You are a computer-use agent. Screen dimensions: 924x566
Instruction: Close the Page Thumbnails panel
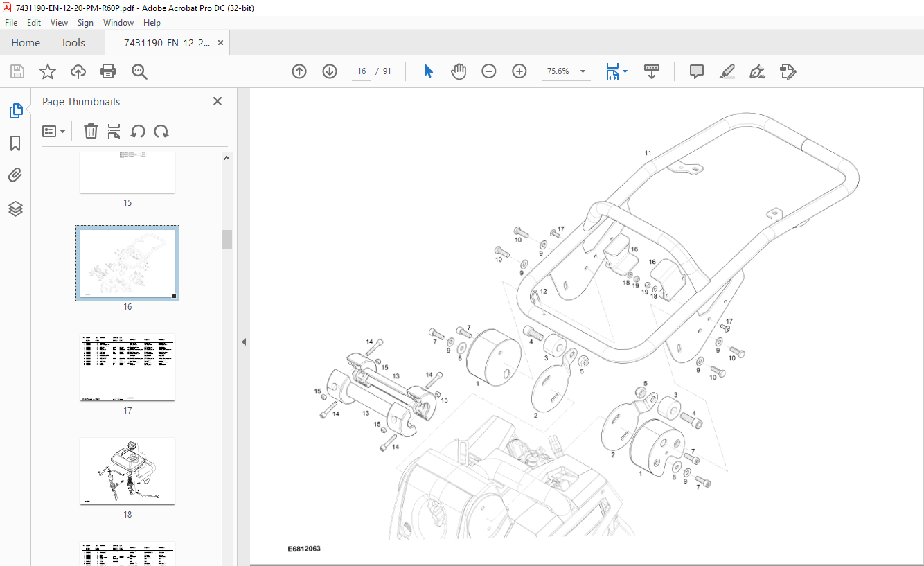tap(217, 101)
